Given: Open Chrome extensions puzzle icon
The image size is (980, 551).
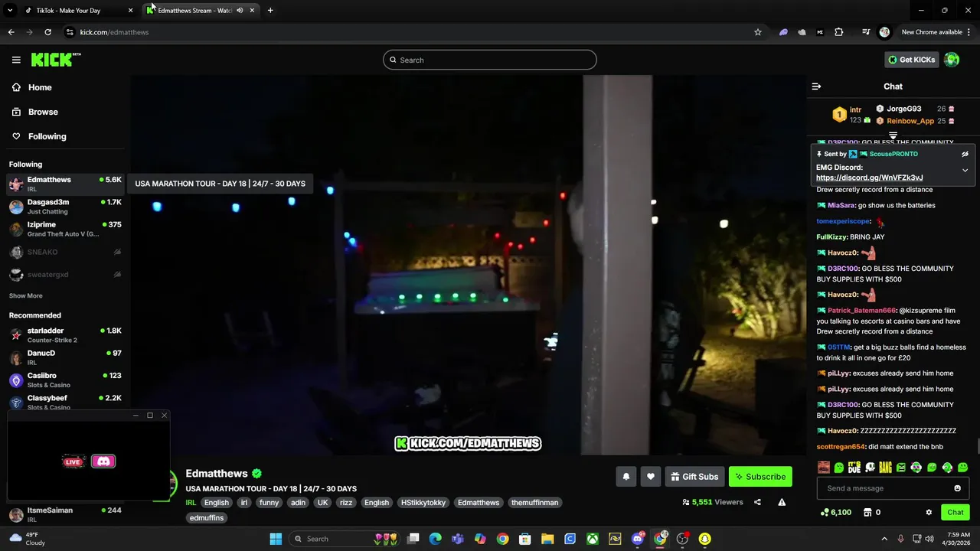Looking at the screenshot, I should pos(838,32).
